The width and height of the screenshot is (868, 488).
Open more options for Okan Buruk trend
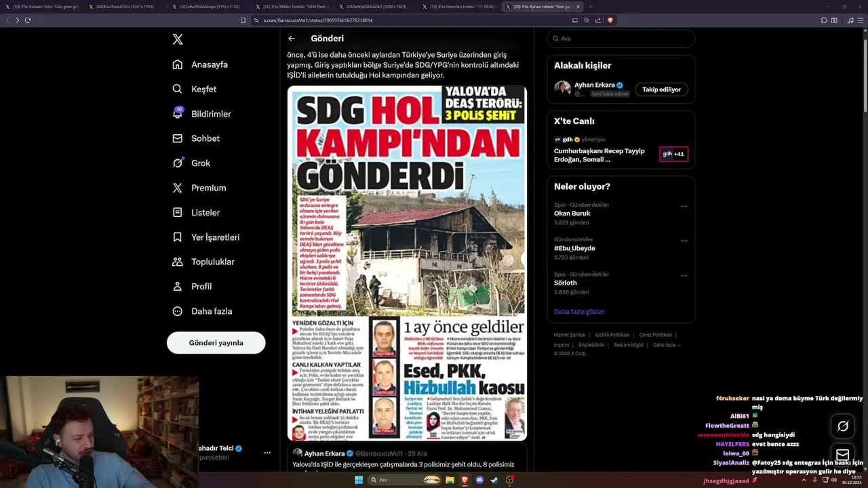coord(684,206)
